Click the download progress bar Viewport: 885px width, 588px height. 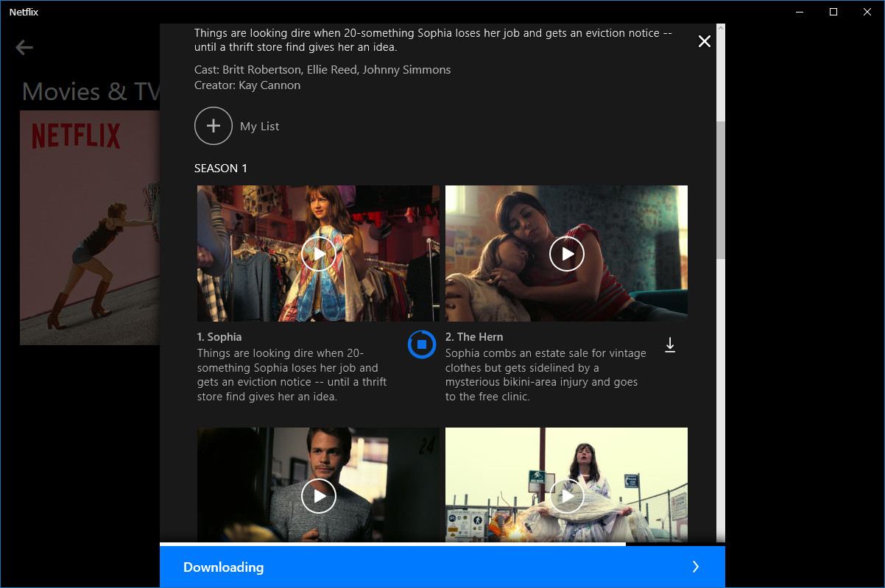pyautogui.click(x=442, y=544)
